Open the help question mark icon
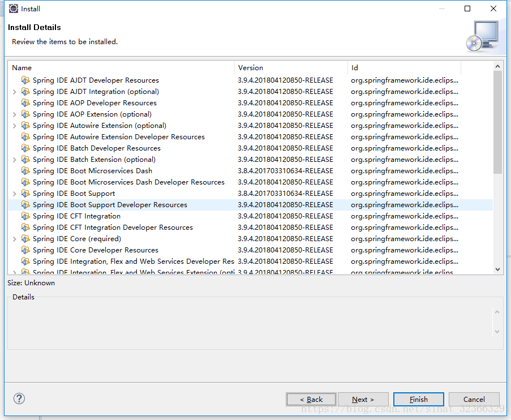Screen dimensions: 511x420 pos(19,398)
